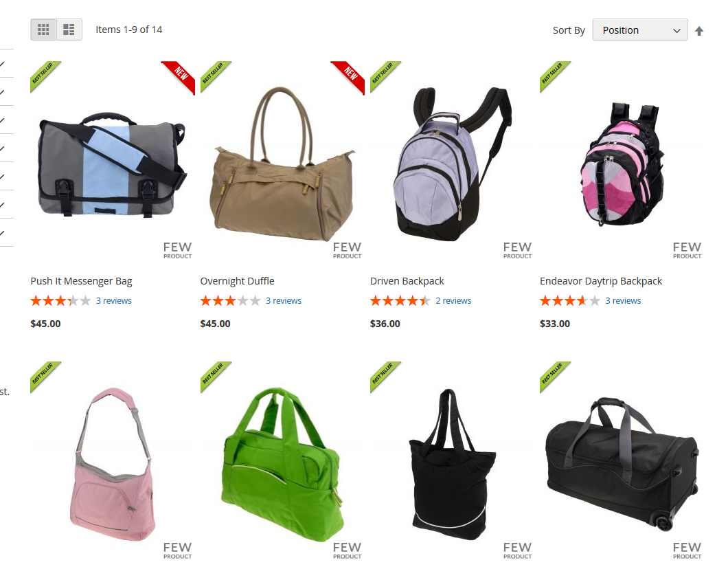Image resolution: width=728 pixels, height=569 pixels.
Task: Open Driven Backpack product title
Action: coord(407,281)
